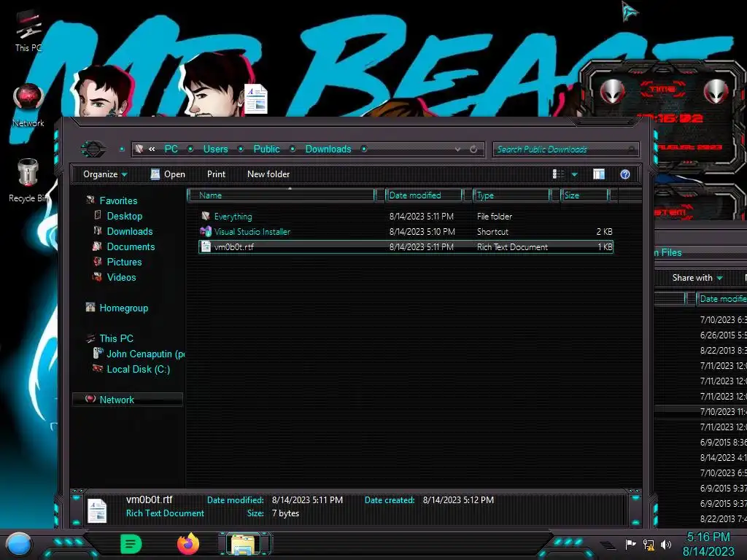747x560 pixels.
Task: Click the File Explorer taskbar button
Action: click(244, 544)
